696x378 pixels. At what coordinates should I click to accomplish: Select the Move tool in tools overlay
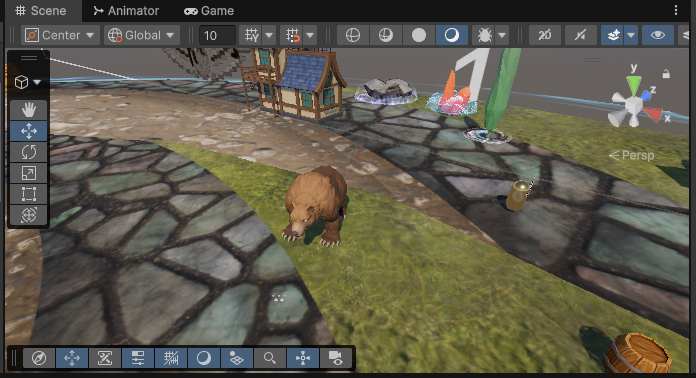point(29,131)
